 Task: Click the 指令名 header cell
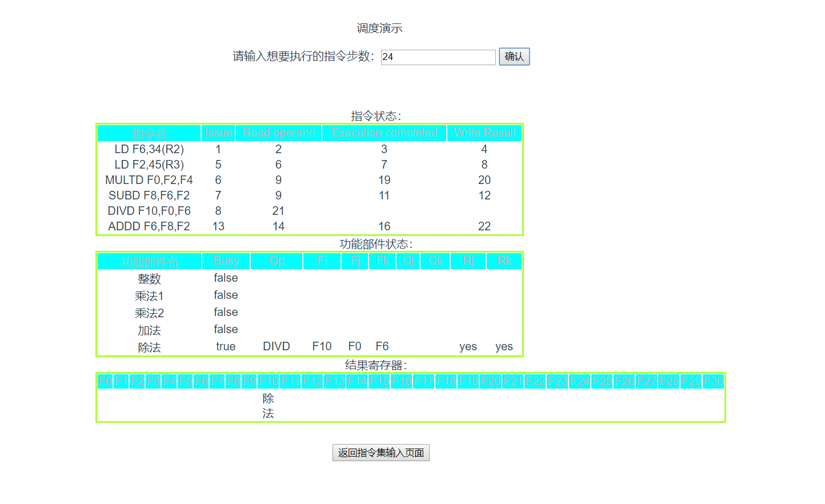pyautogui.click(x=149, y=133)
